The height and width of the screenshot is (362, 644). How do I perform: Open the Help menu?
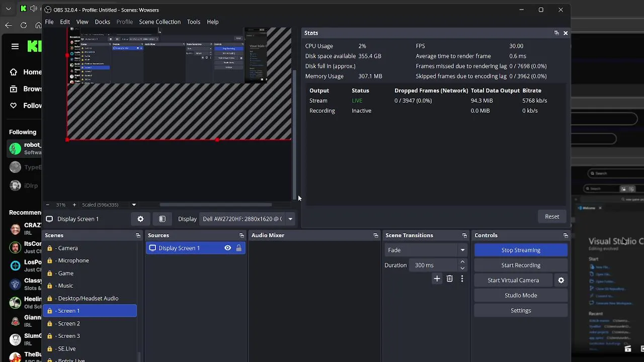(x=213, y=22)
